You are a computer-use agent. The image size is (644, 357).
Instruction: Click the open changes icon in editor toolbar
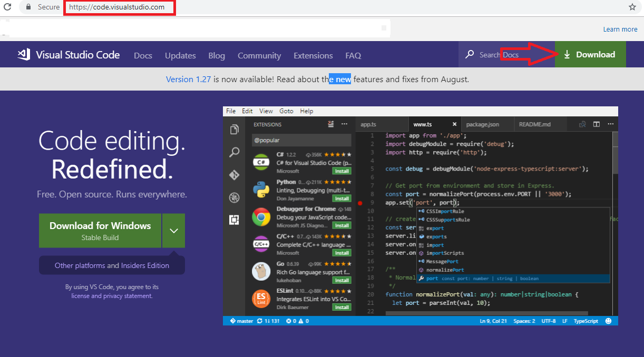(583, 124)
